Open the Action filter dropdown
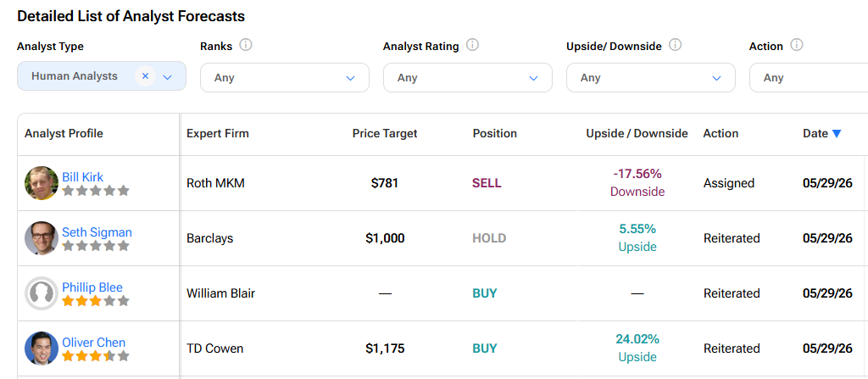Viewport: 868px width, 379px height. click(x=809, y=77)
